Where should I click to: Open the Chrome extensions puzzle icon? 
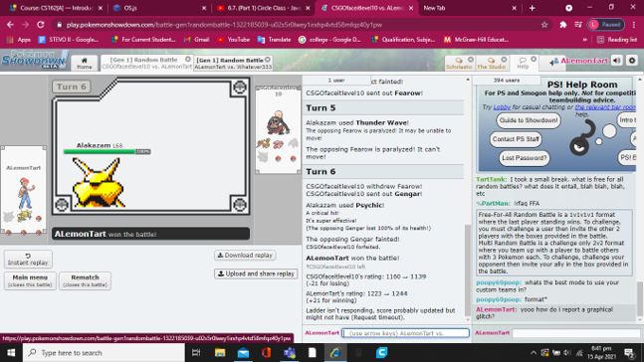(x=563, y=25)
